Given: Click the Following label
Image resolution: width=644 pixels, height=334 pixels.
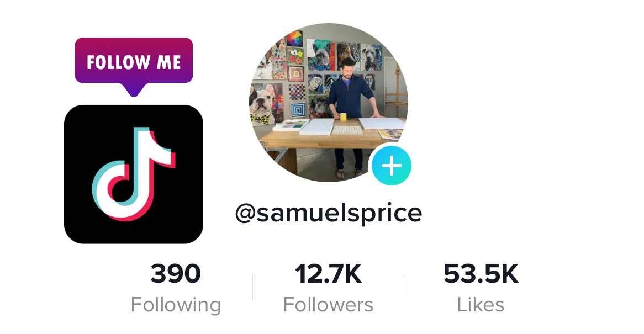Looking at the screenshot, I should [176, 305].
